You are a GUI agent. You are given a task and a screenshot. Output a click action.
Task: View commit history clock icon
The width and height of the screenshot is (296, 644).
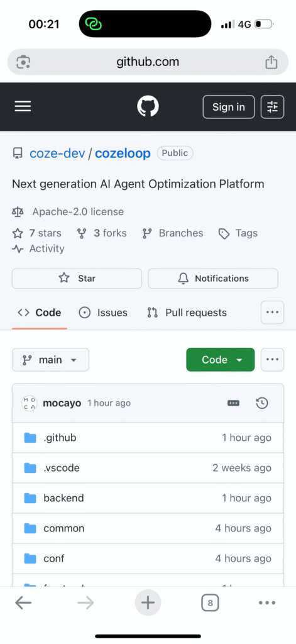point(262,403)
